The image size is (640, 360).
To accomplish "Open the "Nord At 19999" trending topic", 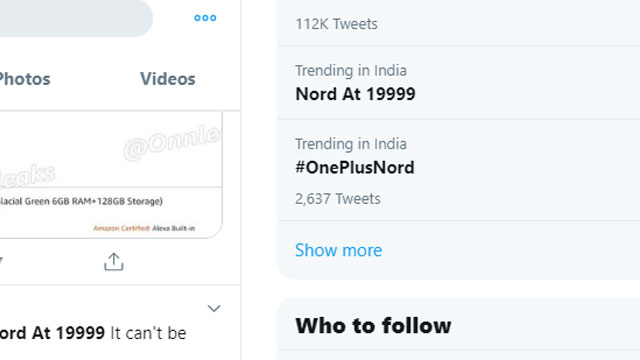I will click(458, 83).
